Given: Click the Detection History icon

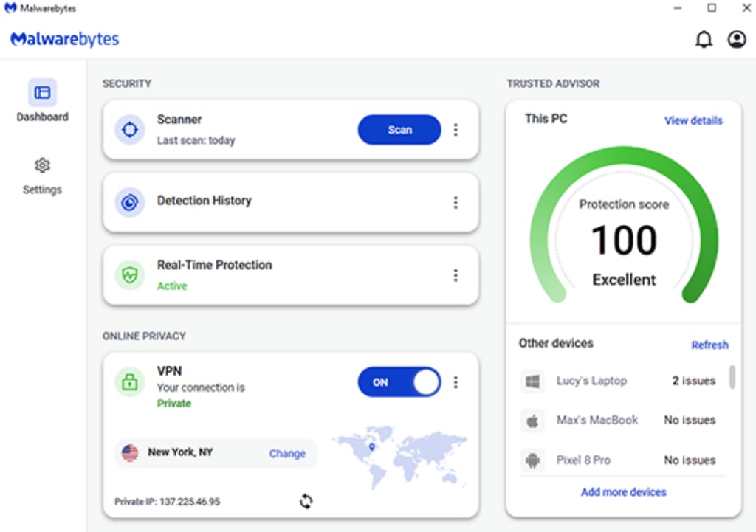Looking at the screenshot, I should point(130,202).
